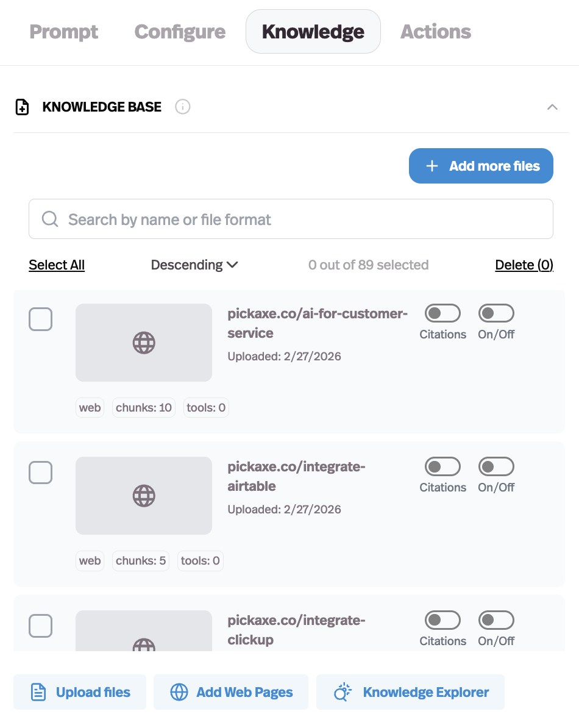This screenshot has height=728, width=579.
Task: Turn on the pickaxe.co/integrate-airtable source
Action: point(496,466)
